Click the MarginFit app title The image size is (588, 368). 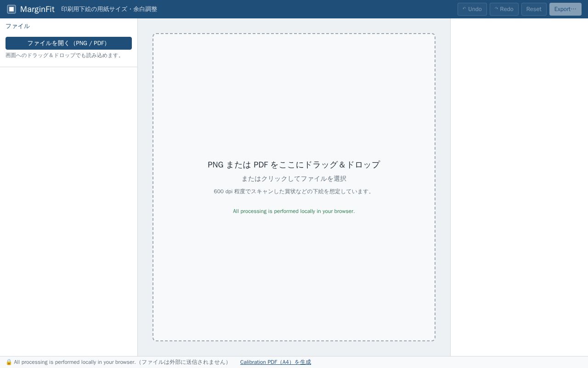(37, 9)
